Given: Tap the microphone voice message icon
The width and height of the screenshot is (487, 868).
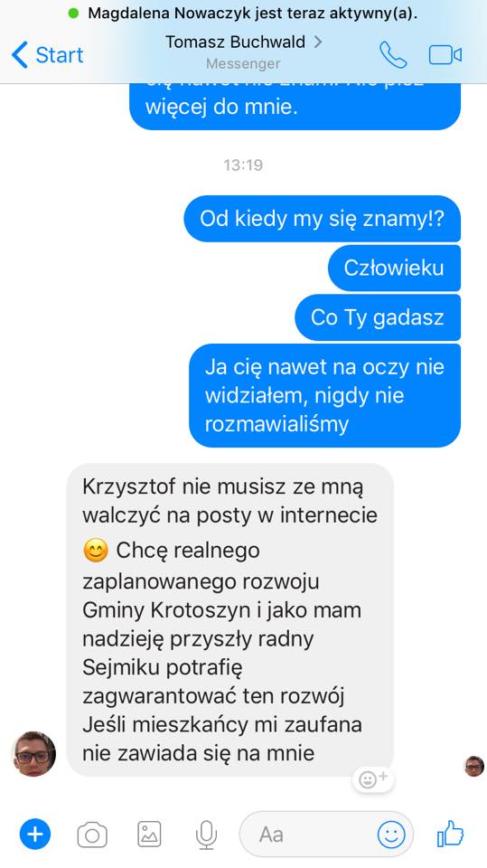Looking at the screenshot, I should [x=206, y=835].
